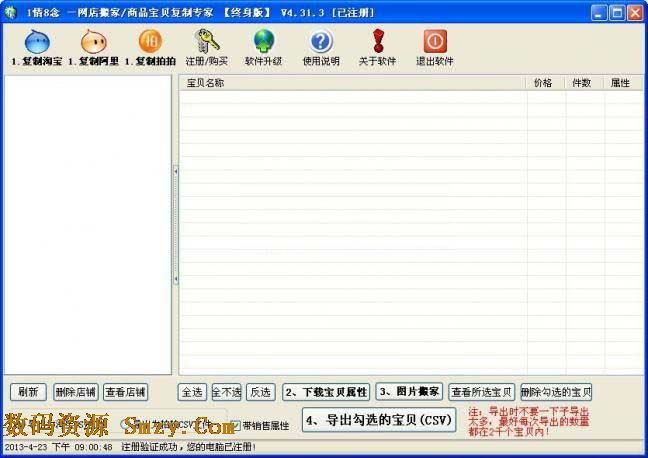Click the 退出软件 (exit software) power icon

[435, 42]
